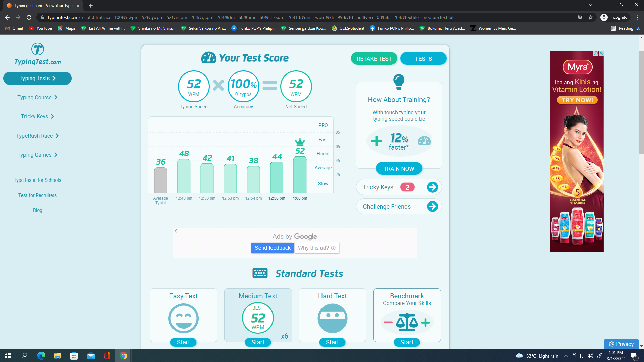Click the 1:00 pm bar showing 52
The image size is (644, 362).
click(300, 174)
